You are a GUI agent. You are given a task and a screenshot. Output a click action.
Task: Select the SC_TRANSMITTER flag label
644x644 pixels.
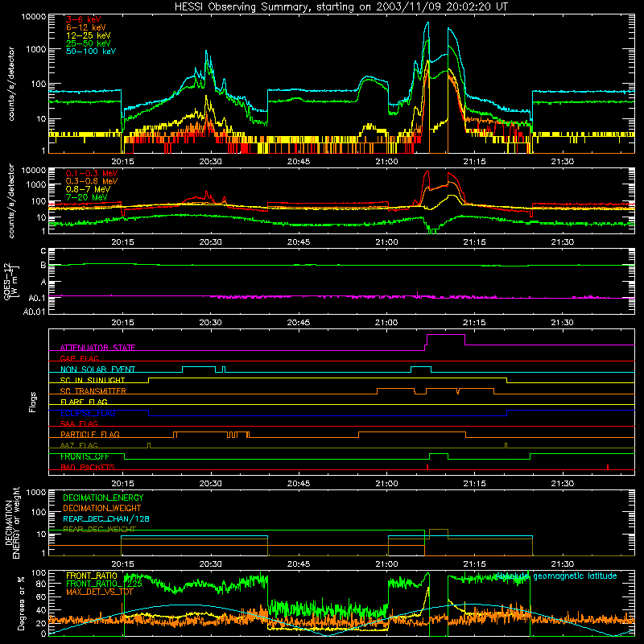(93, 391)
